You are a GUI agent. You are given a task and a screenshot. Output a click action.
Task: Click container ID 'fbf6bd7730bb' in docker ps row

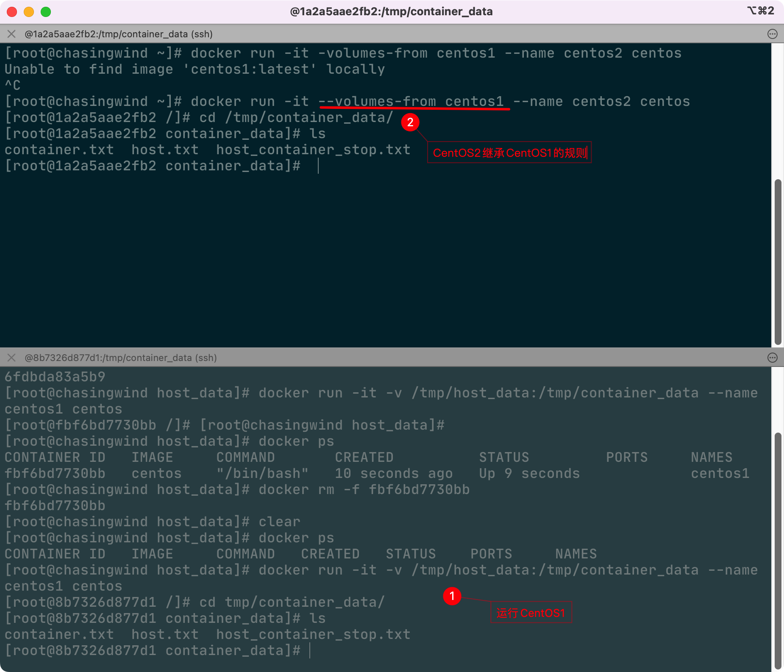pyautogui.click(x=55, y=474)
